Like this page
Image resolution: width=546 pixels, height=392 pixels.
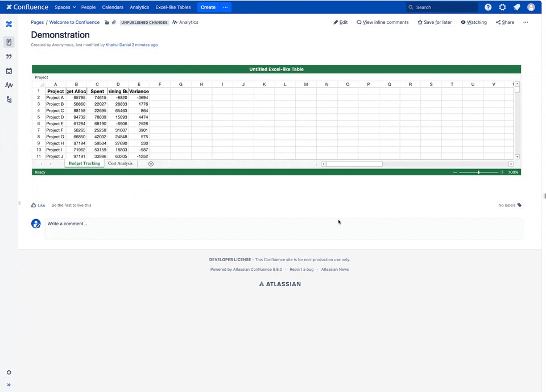pos(38,205)
